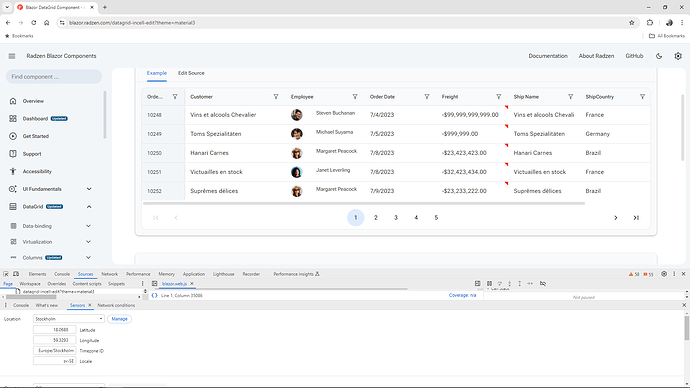Toggle the device toolbar icon
Viewport: 690px width, 388px height.
pyautogui.click(x=16, y=274)
